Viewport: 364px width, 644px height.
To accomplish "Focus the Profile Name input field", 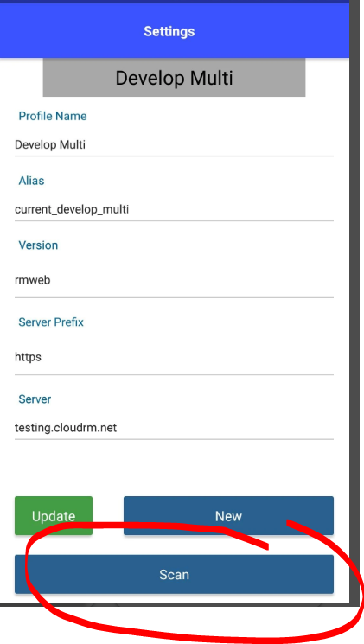I will click(174, 145).
